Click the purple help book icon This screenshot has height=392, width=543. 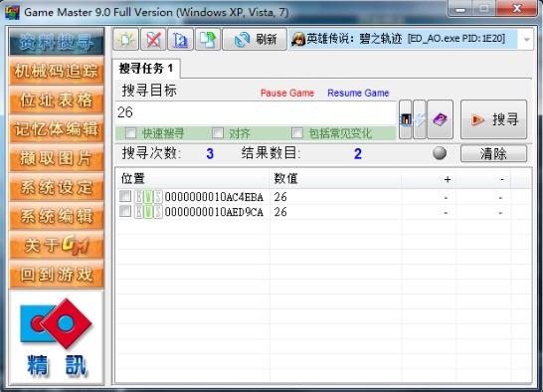tap(440, 119)
